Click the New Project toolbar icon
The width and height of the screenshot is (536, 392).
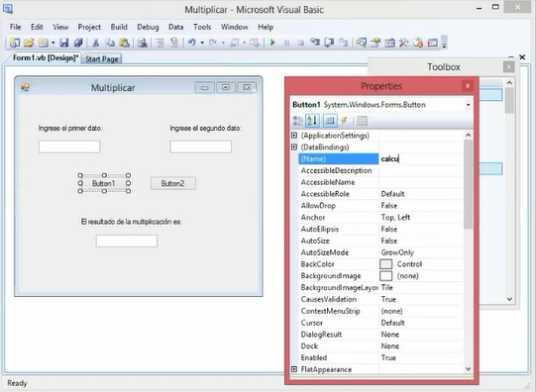[14, 43]
